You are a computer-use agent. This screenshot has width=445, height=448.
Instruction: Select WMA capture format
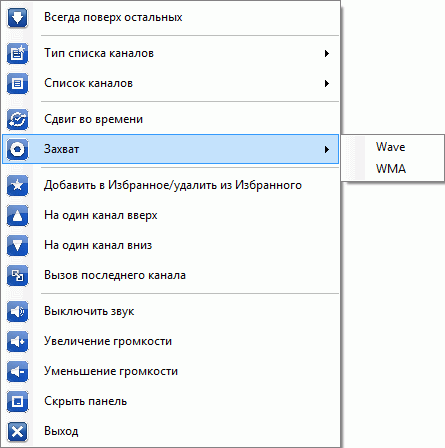393,169
